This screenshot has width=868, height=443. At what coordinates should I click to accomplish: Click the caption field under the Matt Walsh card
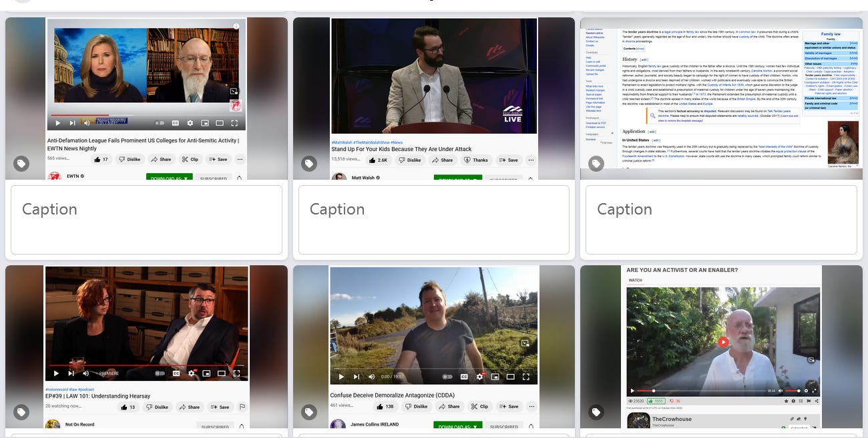pos(434,220)
